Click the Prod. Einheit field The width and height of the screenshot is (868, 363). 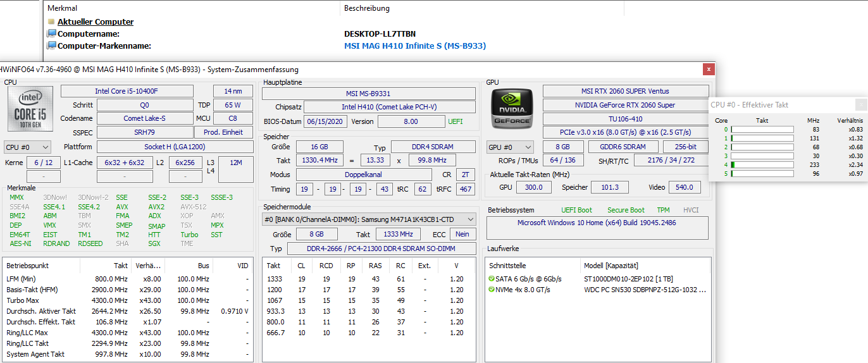pos(223,132)
